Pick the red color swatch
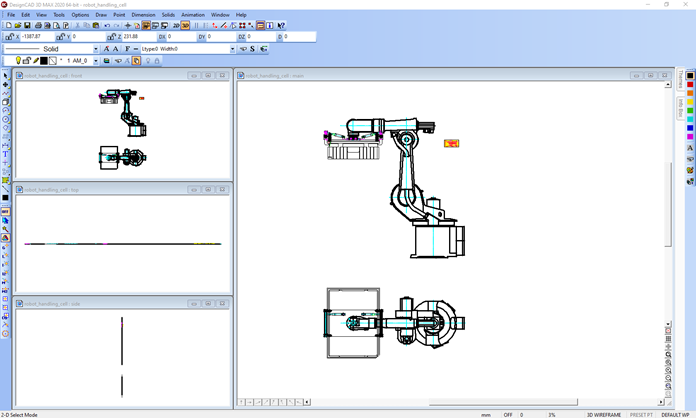The height and width of the screenshot is (418, 696). 690,85
